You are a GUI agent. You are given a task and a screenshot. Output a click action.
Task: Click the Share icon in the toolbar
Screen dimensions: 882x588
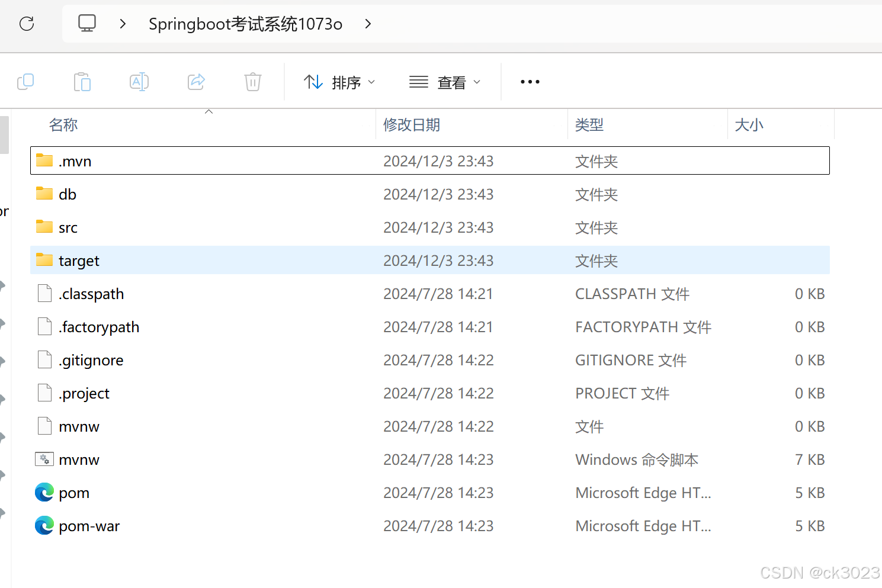[x=196, y=82]
